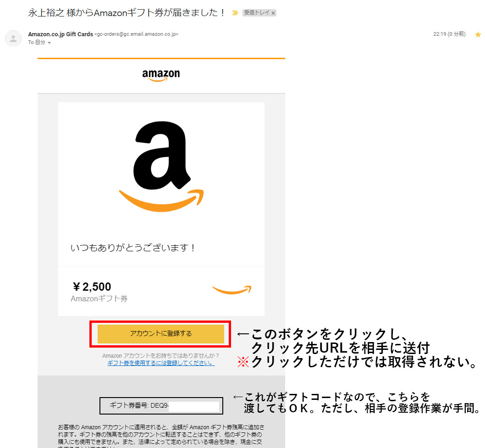
Task: Click the amazon header logo
Action: 161,75
